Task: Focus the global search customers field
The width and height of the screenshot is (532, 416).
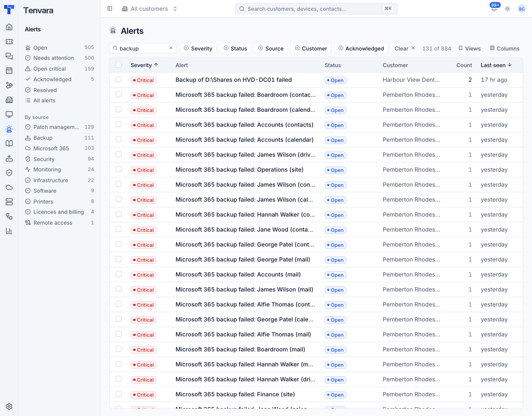Action: 316,9
